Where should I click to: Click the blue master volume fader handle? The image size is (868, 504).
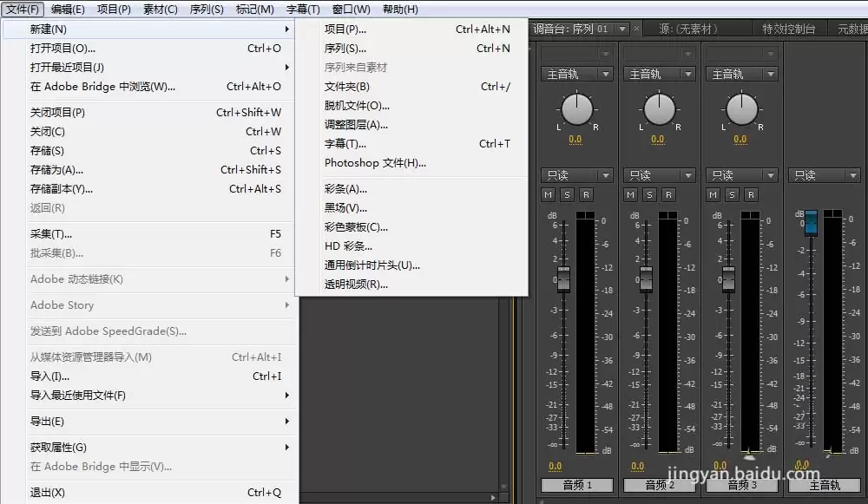(x=811, y=223)
